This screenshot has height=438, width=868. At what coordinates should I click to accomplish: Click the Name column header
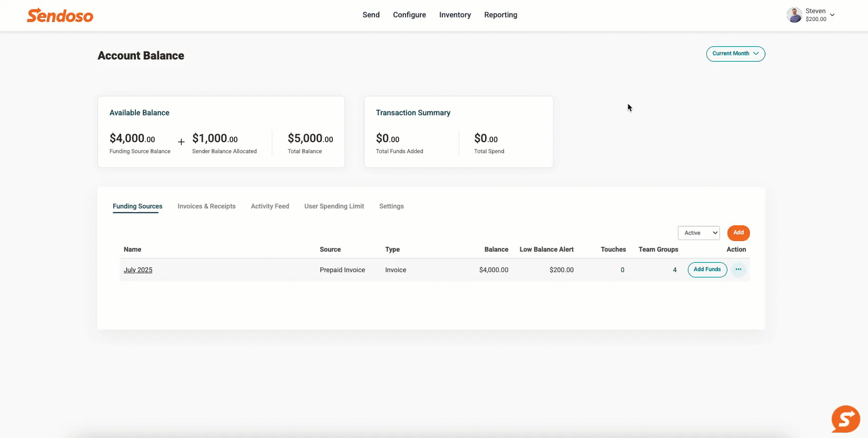point(133,250)
